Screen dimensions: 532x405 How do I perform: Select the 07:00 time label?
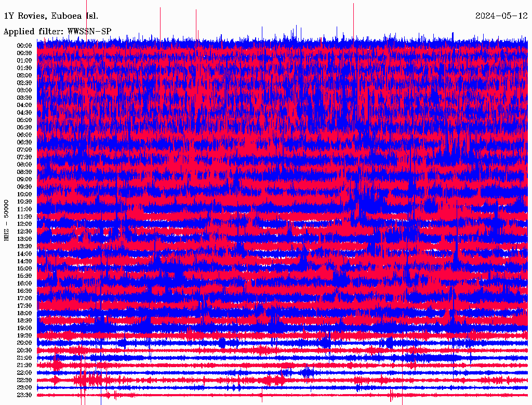click(x=24, y=150)
